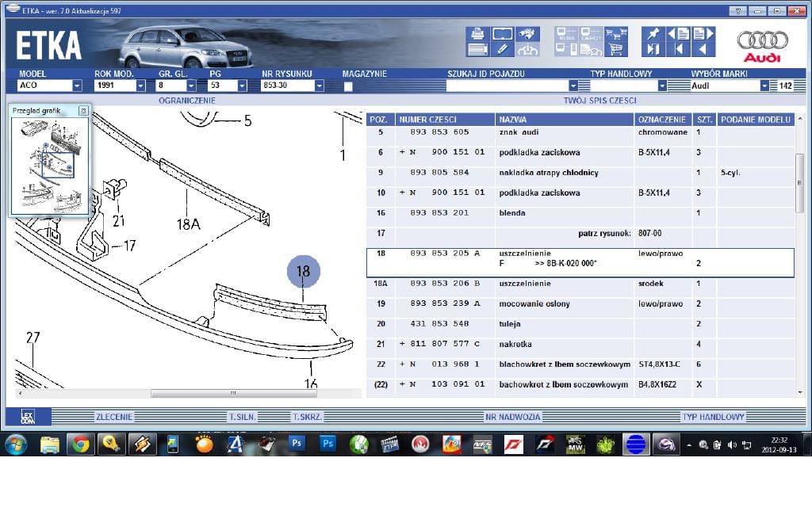Image resolution: width=812 pixels, height=515 pixels.
Task: Expand the WYBÓR MARKI dropdown showing Audi
Action: tap(764, 86)
